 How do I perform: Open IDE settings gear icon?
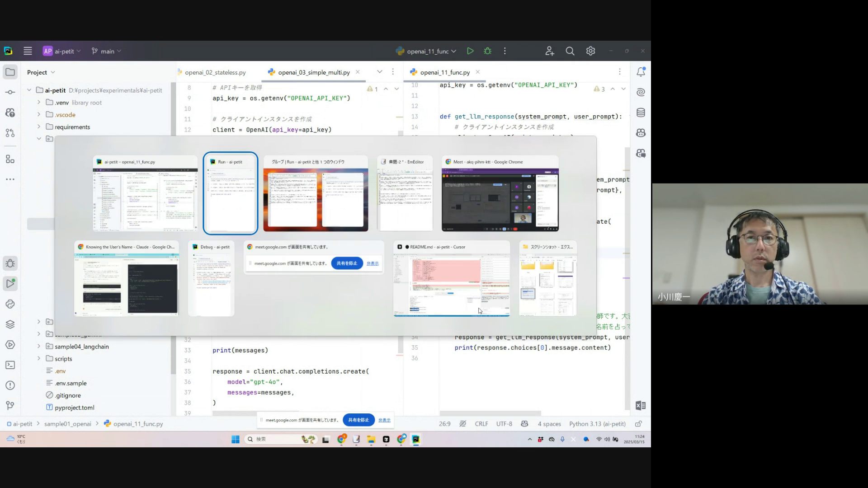pyautogui.click(x=590, y=51)
